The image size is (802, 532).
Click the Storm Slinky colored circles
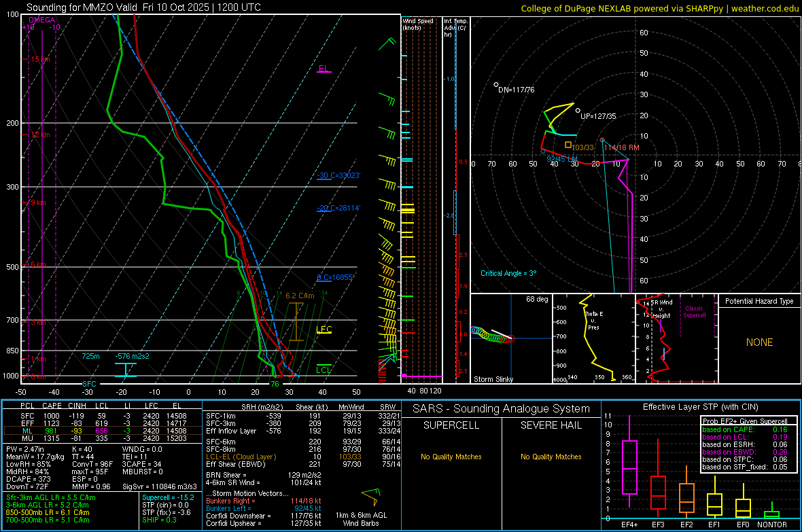point(493,335)
